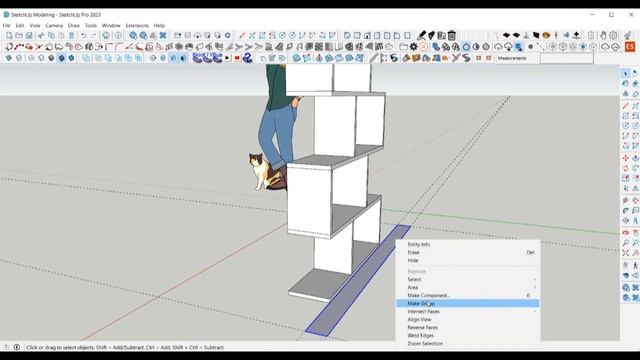
Task: Choose Erase in context menu
Action: point(468,252)
